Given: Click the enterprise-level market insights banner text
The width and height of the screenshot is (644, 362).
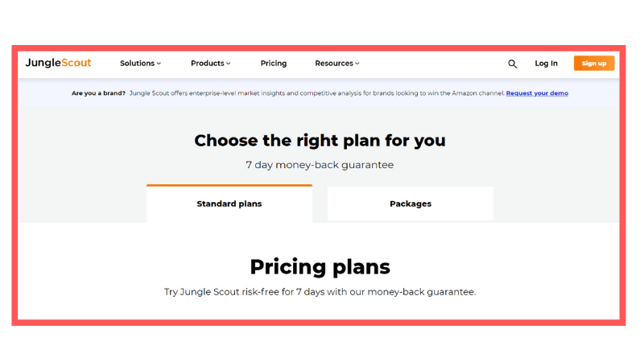Looking at the screenshot, I should (317, 93).
